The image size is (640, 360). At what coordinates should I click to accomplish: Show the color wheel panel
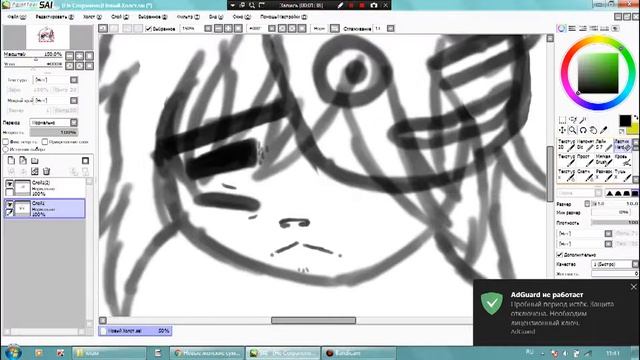pyautogui.click(x=562, y=28)
